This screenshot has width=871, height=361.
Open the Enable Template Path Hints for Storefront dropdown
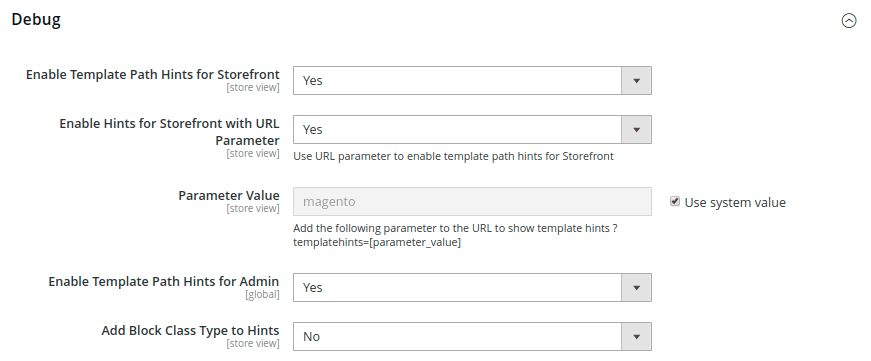coord(472,81)
